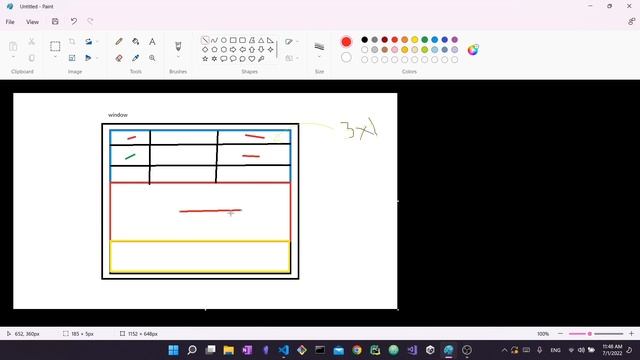Viewport: 640px width, 360px height.
Task: Expand the Brushes options arrow
Action: (x=178, y=58)
